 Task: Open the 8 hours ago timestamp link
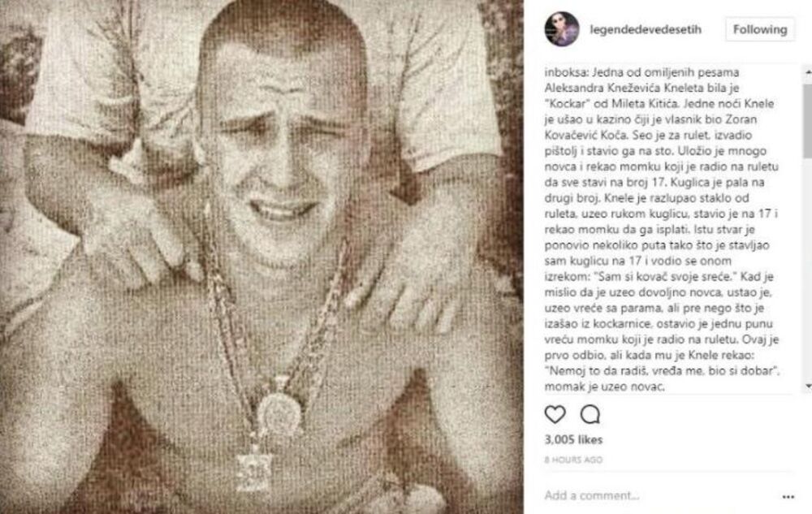coord(573,459)
